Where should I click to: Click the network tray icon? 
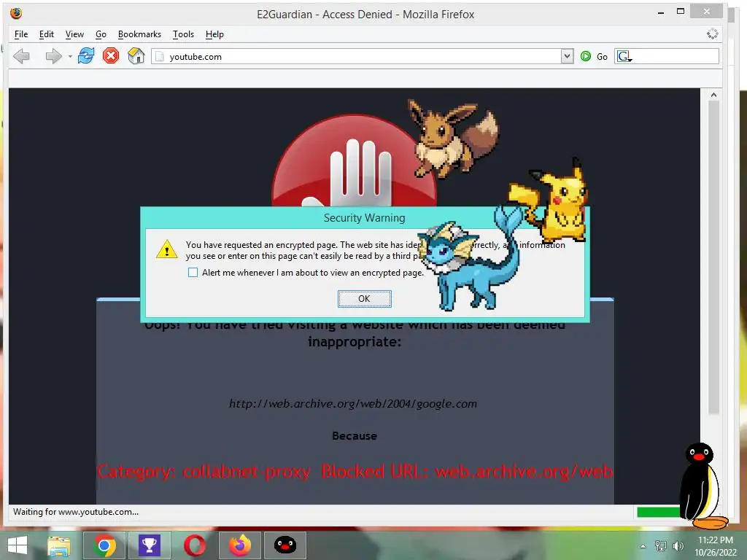661,546
